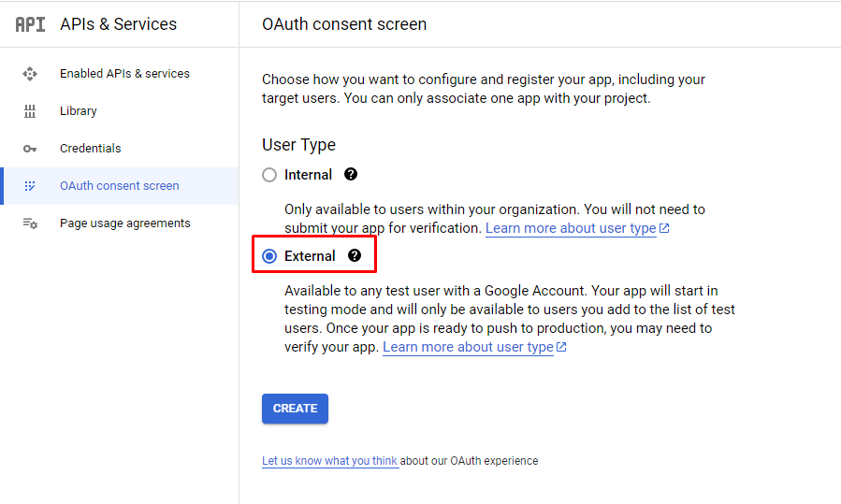The width and height of the screenshot is (841, 504).
Task: Click the API logo icon
Action: (30, 24)
